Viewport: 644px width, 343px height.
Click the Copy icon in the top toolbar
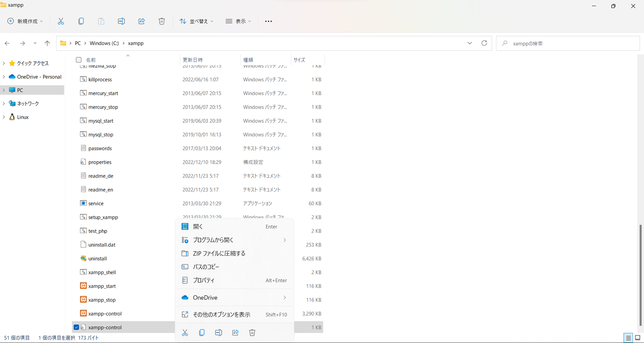coord(81,21)
